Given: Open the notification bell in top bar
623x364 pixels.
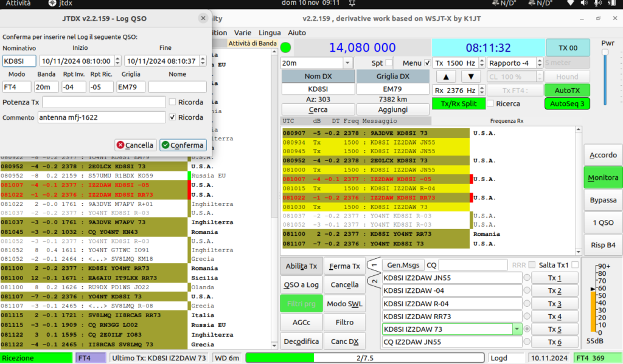Looking at the screenshot, I should click(x=352, y=3).
